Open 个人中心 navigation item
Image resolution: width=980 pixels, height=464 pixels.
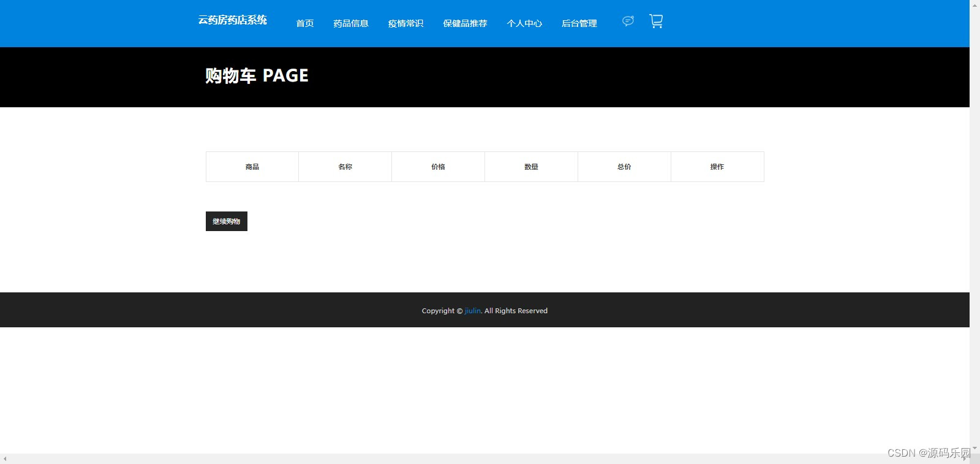(524, 23)
